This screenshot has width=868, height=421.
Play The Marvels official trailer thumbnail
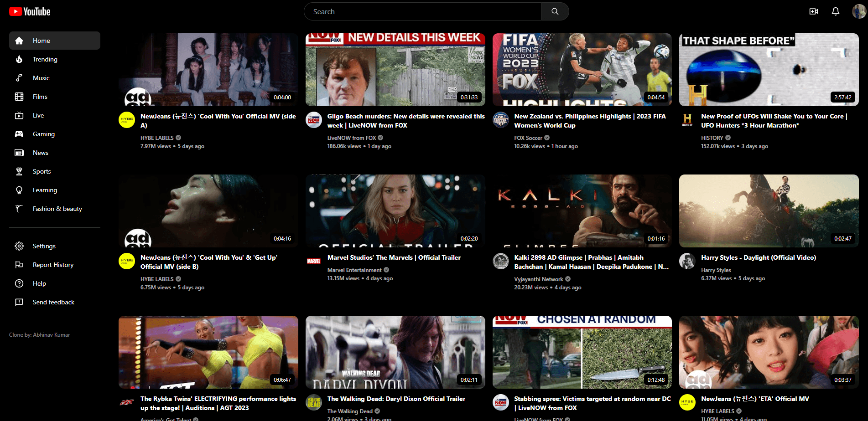pyautogui.click(x=395, y=211)
